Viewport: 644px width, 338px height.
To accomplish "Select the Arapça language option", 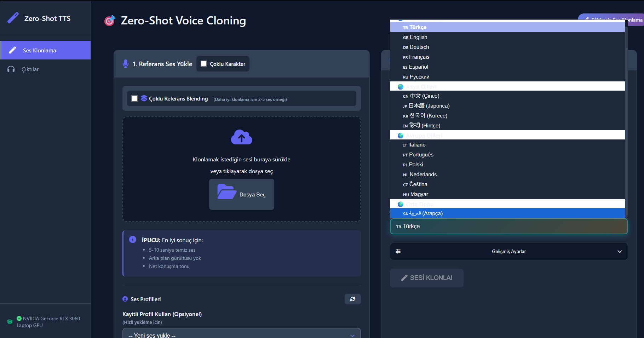I will coord(507,213).
